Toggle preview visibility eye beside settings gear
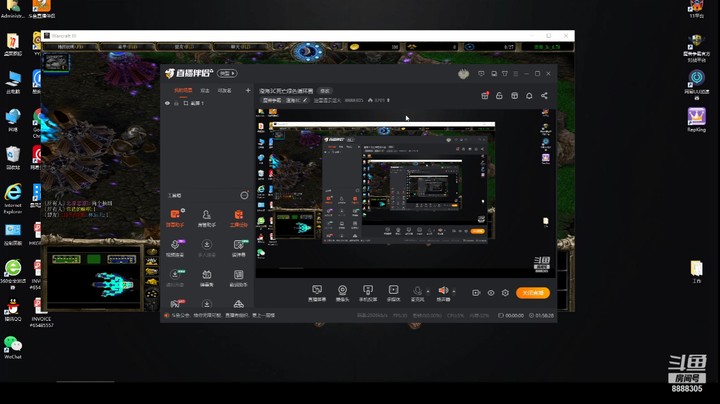This screenshot has width=720, height=404. coord(491,292)
